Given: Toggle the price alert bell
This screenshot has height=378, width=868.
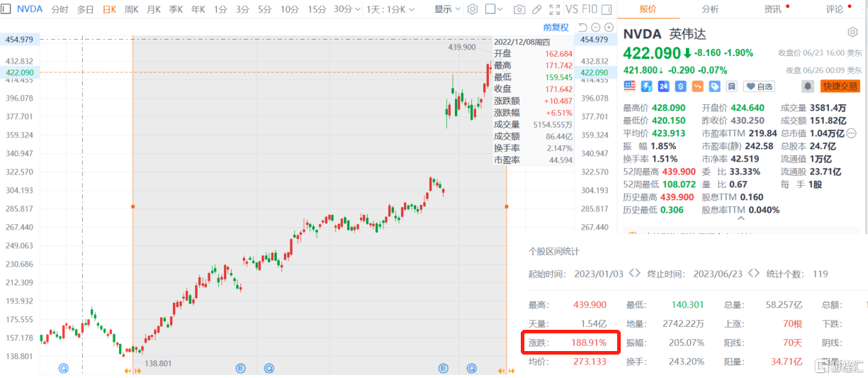Looking at the screenshot, I should [807, 87].
